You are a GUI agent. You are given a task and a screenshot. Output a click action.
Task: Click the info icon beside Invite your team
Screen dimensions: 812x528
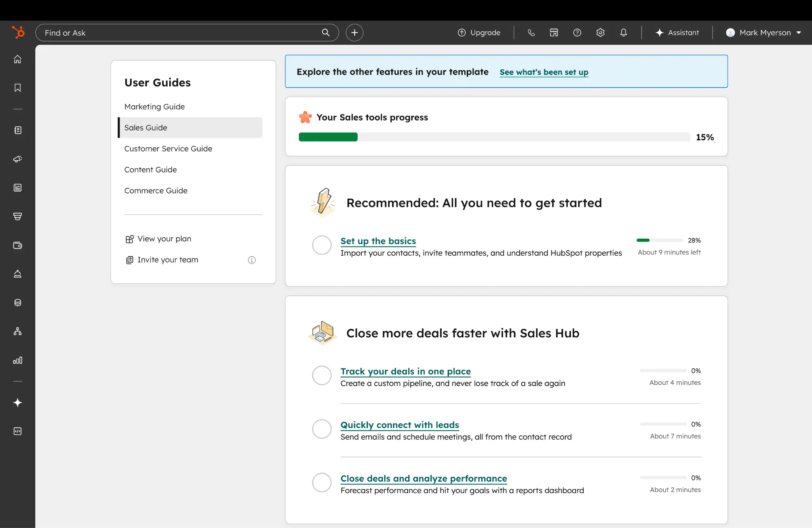[x=251, y=260]
